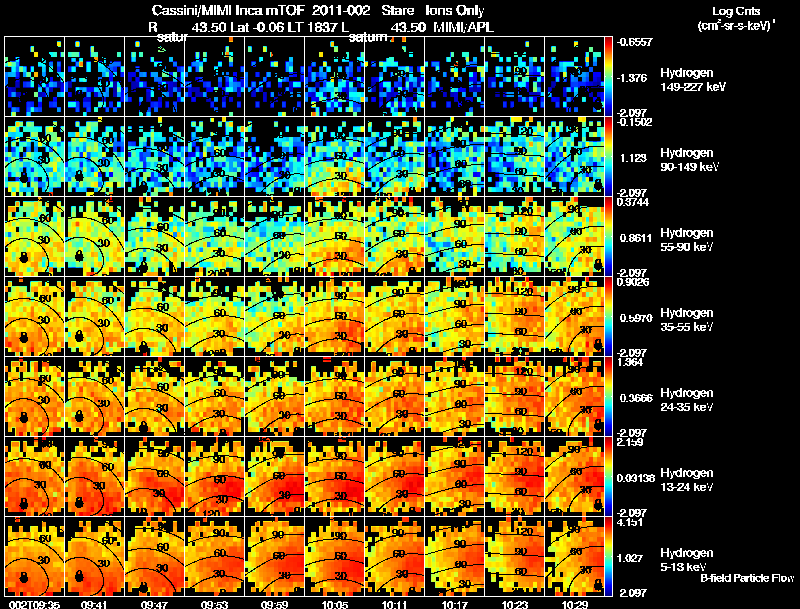Click the color scale bar beside Hydrogen 5-13 keV
The image size is (800, 609).
click(x=608, y=556)
